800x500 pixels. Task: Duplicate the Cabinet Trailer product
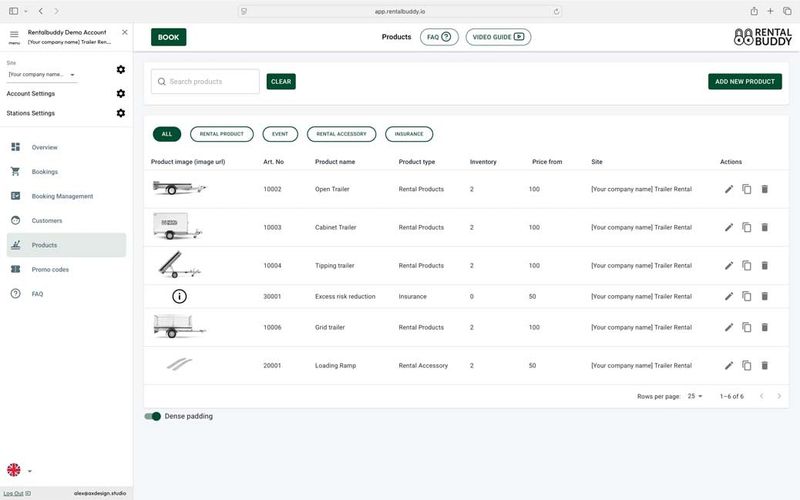(x=746, y=228)
